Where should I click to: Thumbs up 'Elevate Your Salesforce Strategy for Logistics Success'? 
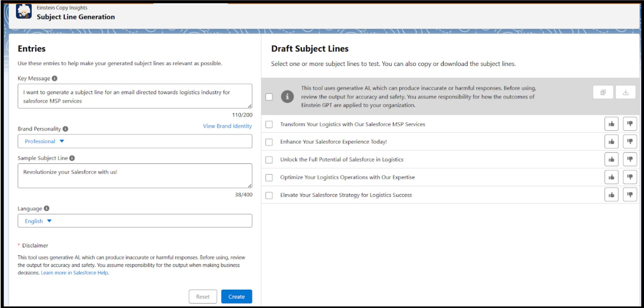click(611, 195)
